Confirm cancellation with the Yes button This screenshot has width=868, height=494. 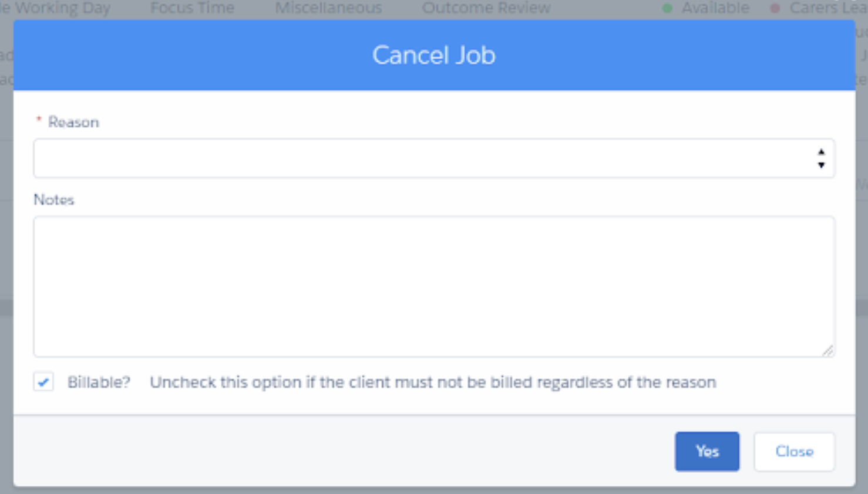pos(707,451)
